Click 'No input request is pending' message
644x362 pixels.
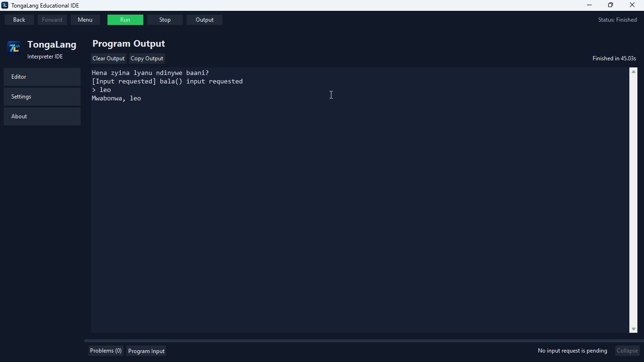point(572,351)
